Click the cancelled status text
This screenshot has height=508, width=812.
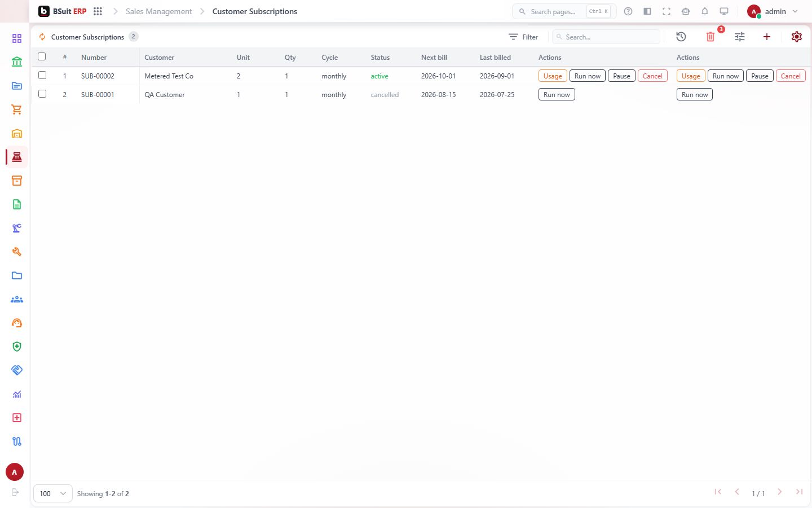pyautogui.click(x=385, y=95)
